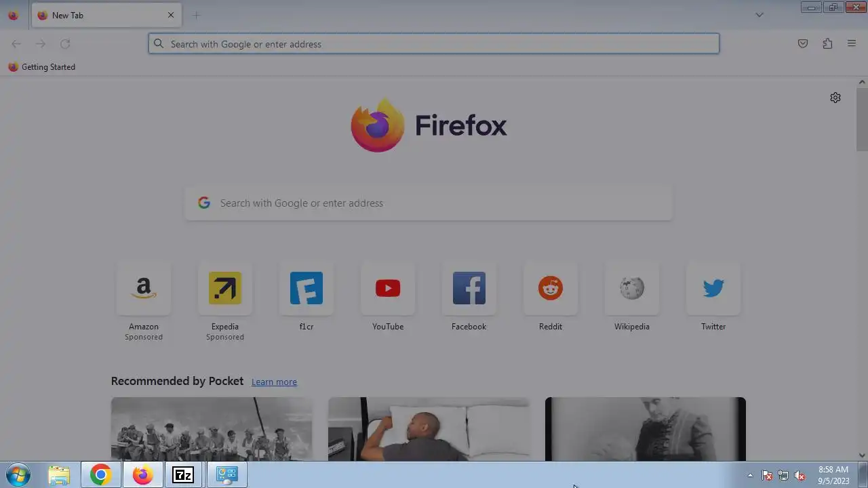The height and width of the screenshot is (488, 868).
Task: Click the network tray icon
Action: pyautogui.click(x=783, y=475)
